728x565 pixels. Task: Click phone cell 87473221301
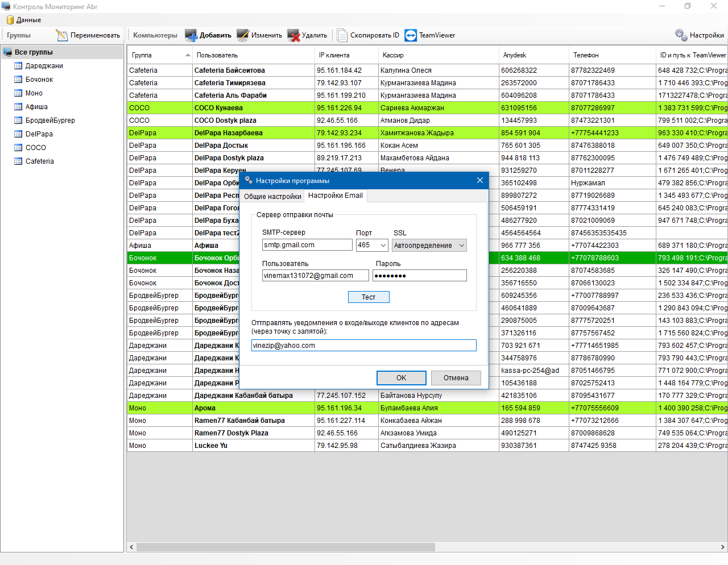point(613,121)
